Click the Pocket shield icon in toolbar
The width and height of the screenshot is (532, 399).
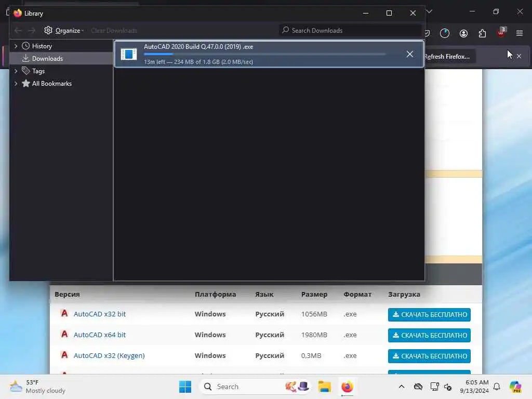click(x=427, y=33)
